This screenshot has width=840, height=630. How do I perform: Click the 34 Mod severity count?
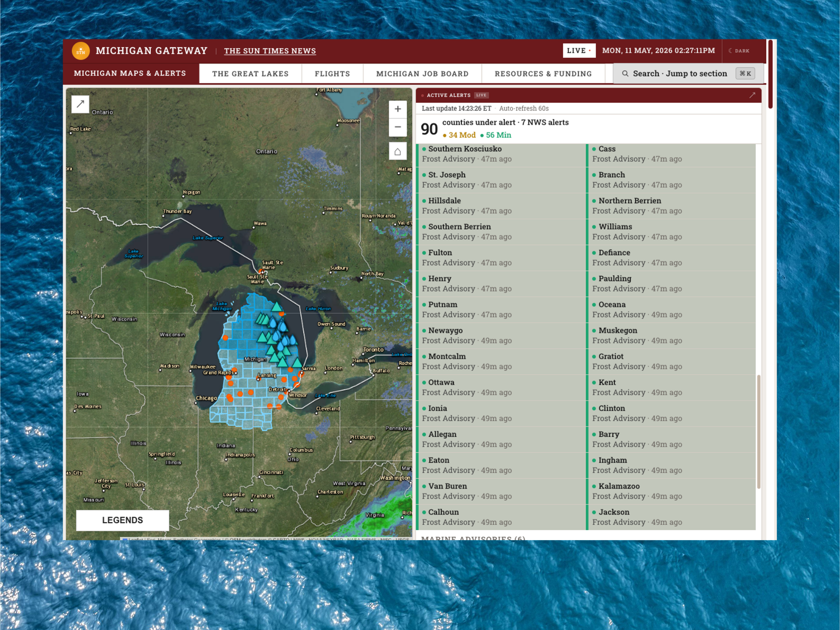click(x=459, y=135)
